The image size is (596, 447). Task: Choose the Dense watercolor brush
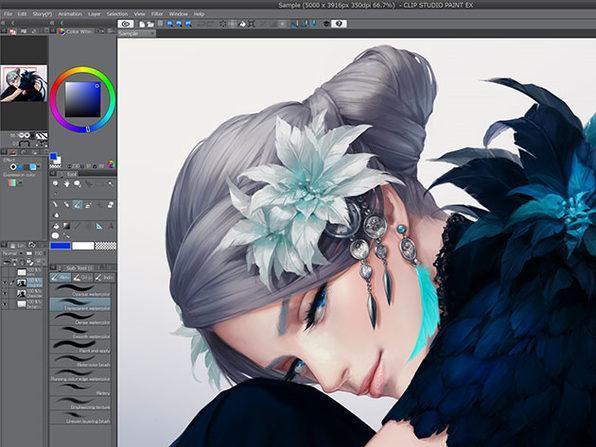pyautogui.click(x=80, y=319)
